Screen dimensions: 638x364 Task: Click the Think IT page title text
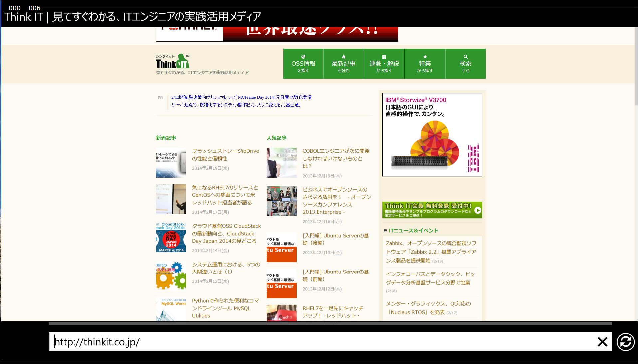132,16
